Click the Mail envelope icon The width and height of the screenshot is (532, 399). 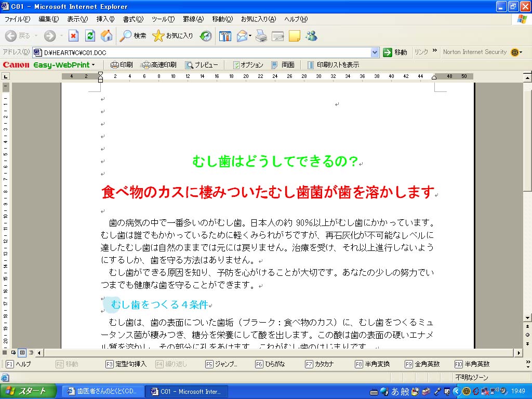243,36
